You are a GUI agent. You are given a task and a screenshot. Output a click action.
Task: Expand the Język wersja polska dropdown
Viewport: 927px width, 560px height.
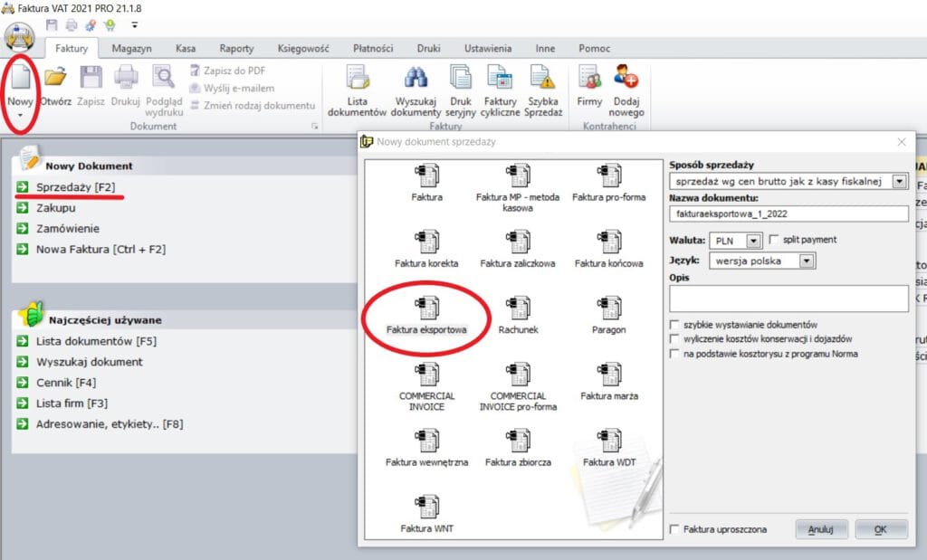coord(808,261)
